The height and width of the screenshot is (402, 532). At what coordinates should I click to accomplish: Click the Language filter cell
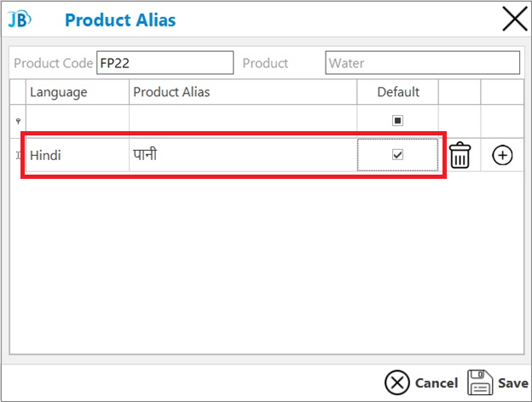click(78, 121)
